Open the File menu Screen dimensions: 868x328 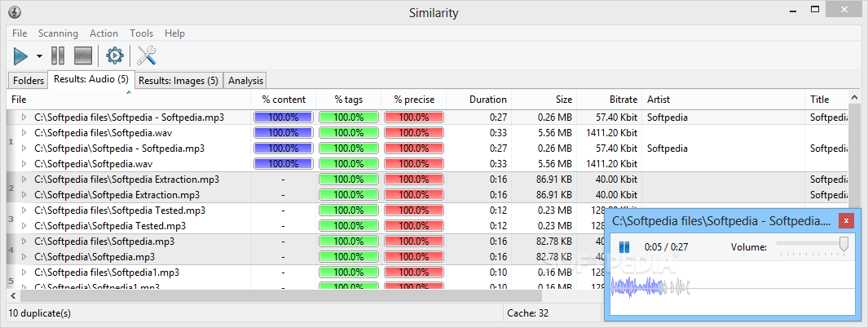20,33
